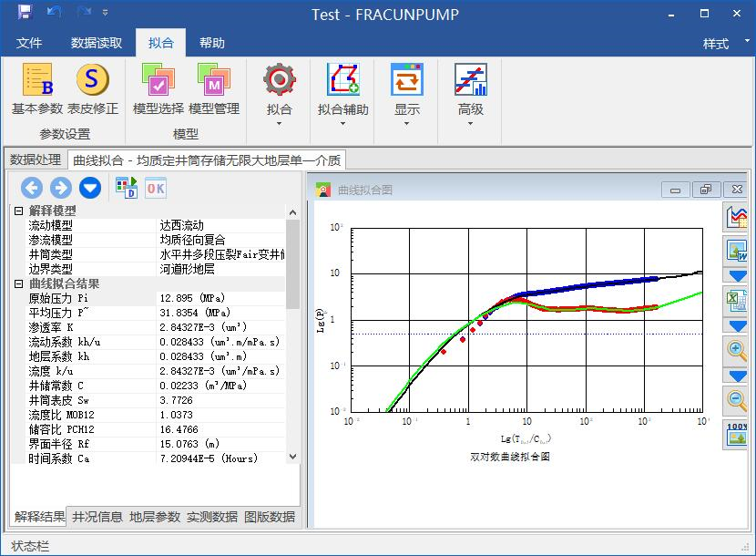Open 模型管理 model manager
756x556 pixels.
pyautogui.click(x=214, y=89)
